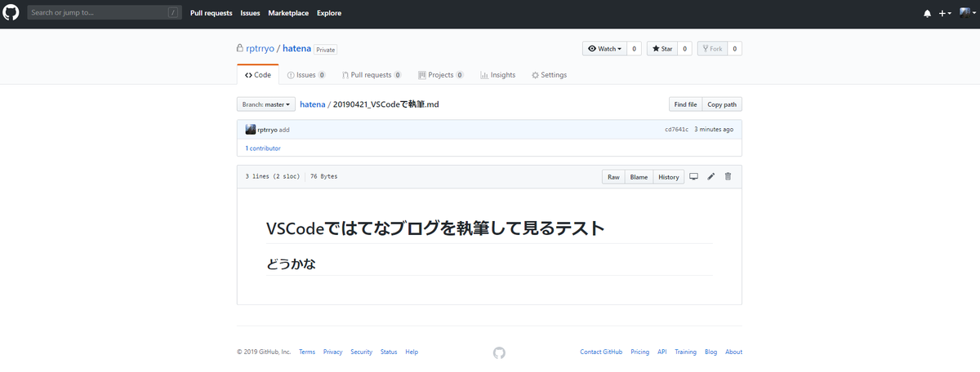Focus the Search or jump to field

pyautogui.click(x=105, y=13)
